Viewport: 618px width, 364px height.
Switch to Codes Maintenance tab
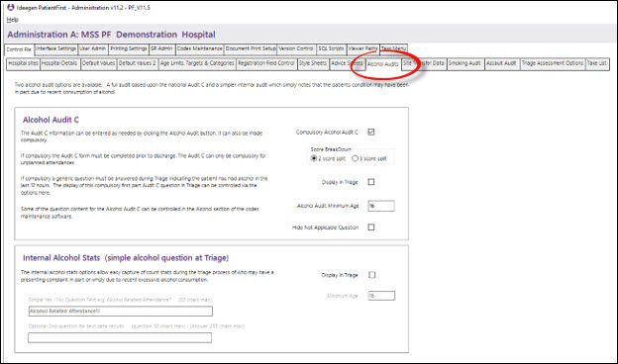point(199,48)
